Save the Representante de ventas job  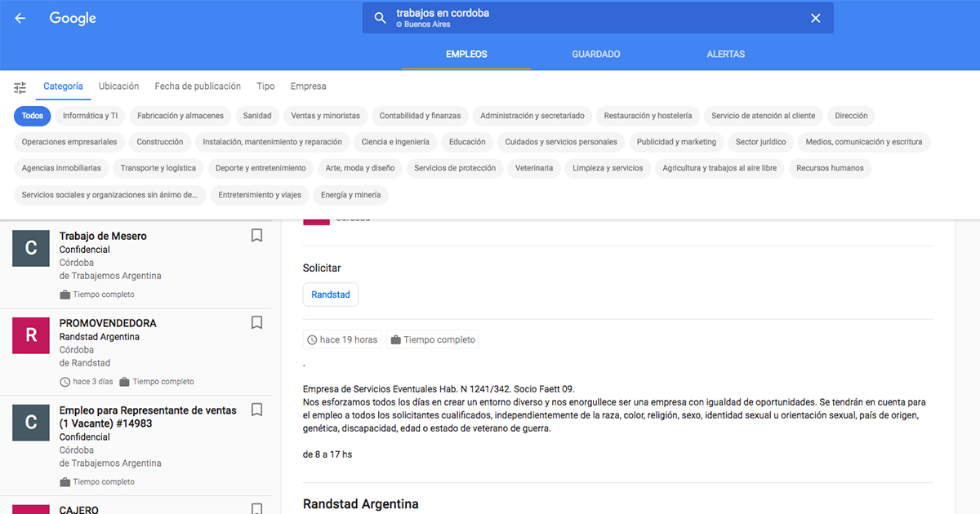tap(256, 410)
